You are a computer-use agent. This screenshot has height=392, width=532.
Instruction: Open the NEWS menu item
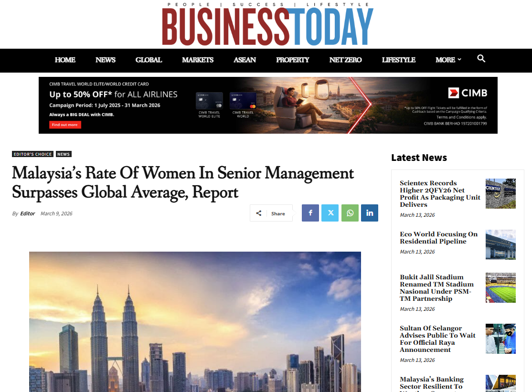pos(105,60)
